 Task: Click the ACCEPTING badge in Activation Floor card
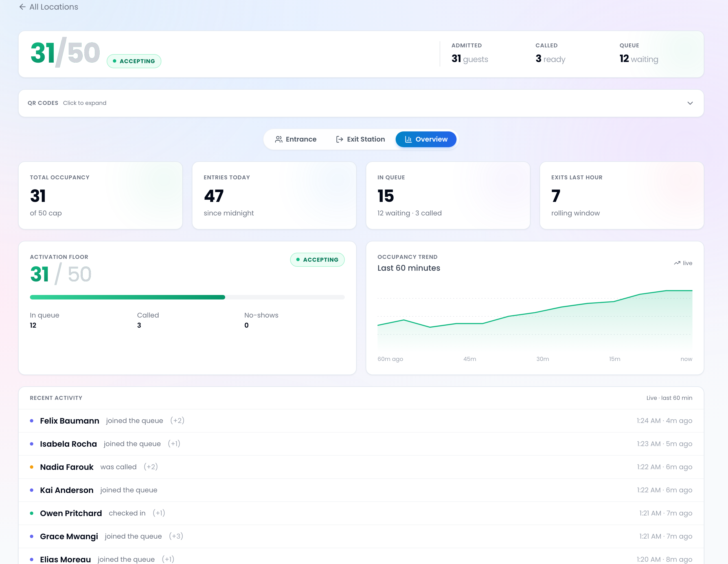click(x=317, y=259)
